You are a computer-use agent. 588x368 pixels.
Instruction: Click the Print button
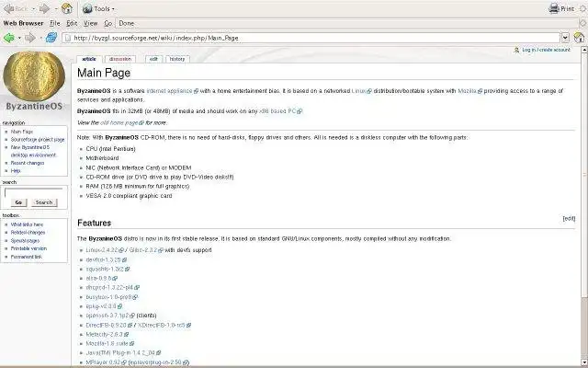pyautogui.click(x=561, y=8)
